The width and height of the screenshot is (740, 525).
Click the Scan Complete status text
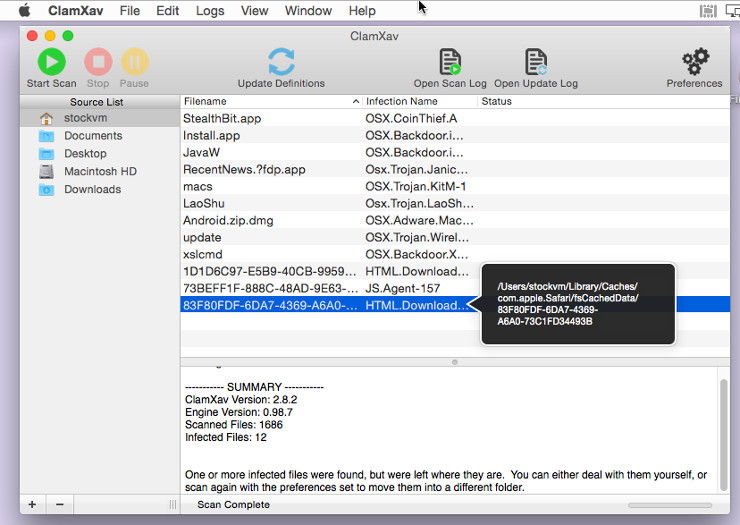[x=234, y=504]
